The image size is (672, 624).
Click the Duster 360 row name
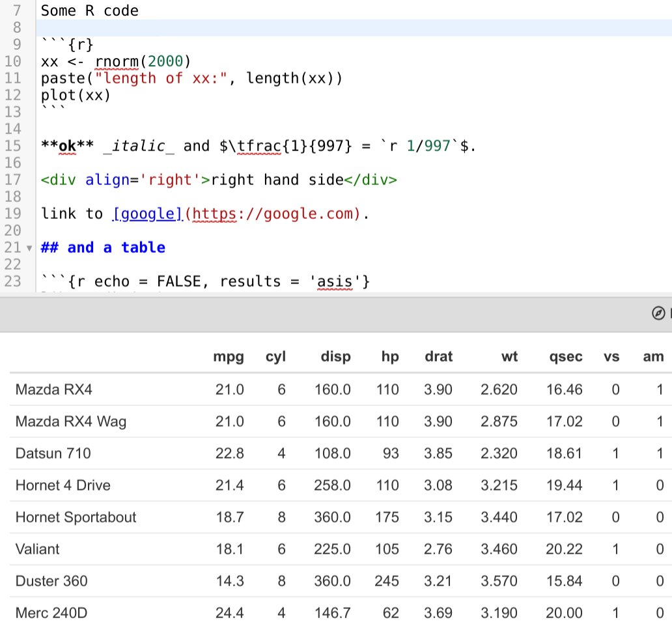[51, 581]
